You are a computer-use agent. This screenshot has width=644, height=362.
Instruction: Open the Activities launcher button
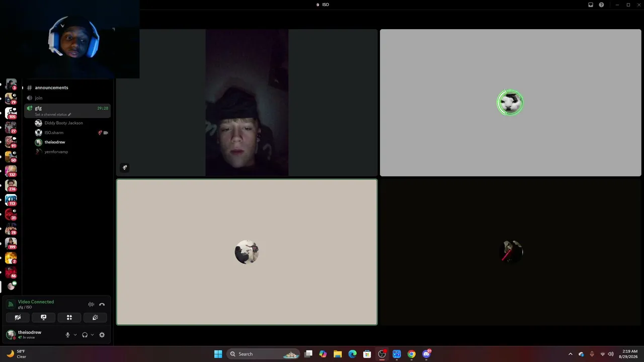pyautogui.click(x=69, y=317)
